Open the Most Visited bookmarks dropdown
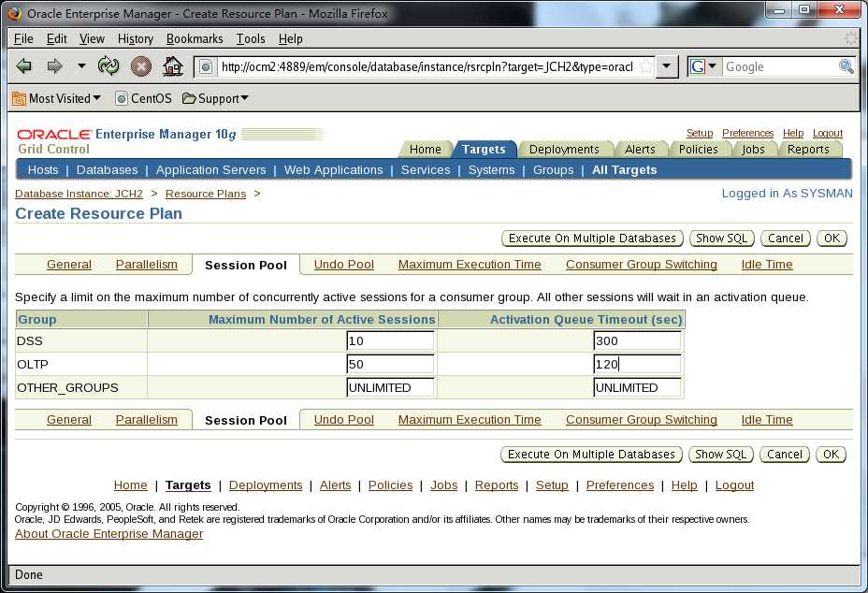This screenshot has height=593, width=868. tap(56, 98)
